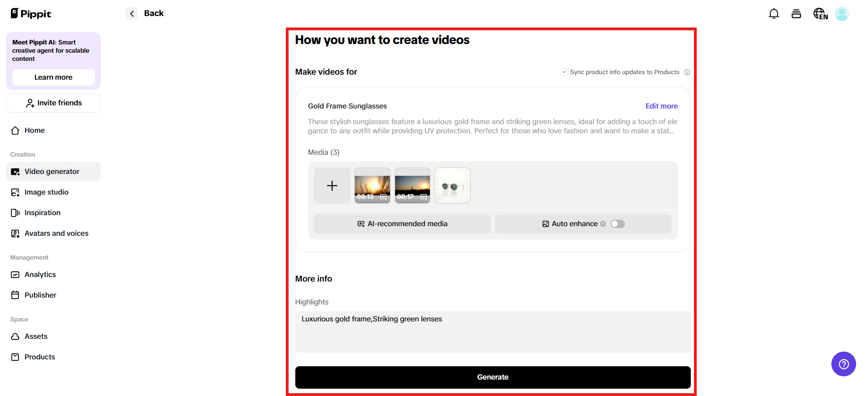Image resolution: width=868 pixels, height=396 pixels.
Task: Click the Back text button
Action: (x=154, y=13)
